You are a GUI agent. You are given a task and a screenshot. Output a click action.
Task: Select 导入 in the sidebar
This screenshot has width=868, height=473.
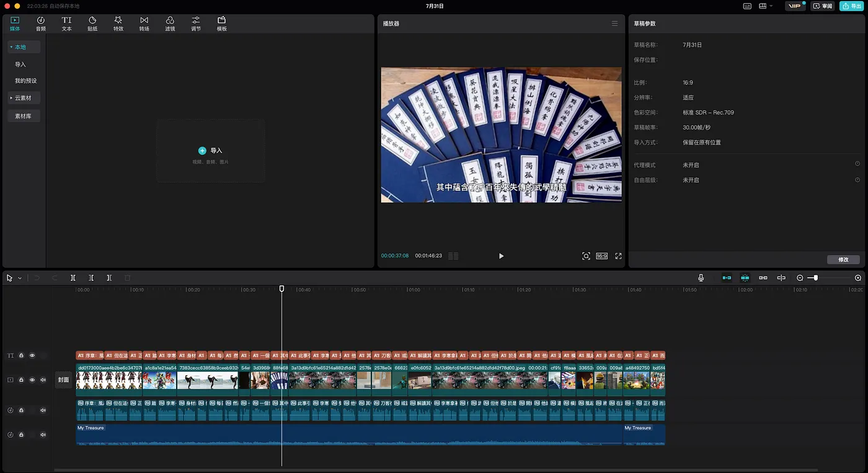point(20,64)
